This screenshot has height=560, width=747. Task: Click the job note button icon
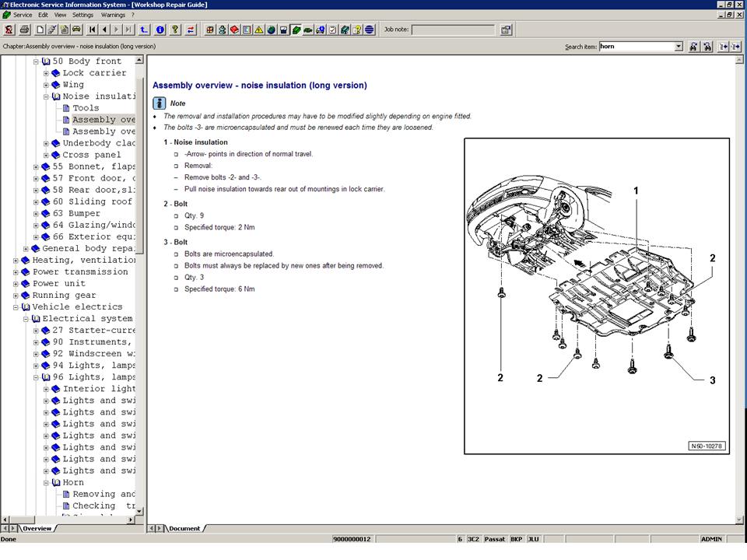tap(506, 30)
